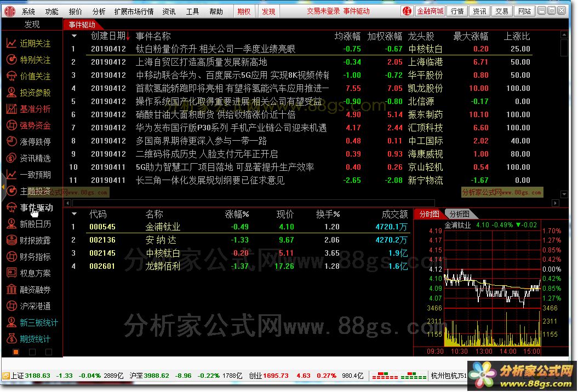This screenshot has height=392, width=578.
Task: Open the 扩展市场行情 menu
Action: 134,12
